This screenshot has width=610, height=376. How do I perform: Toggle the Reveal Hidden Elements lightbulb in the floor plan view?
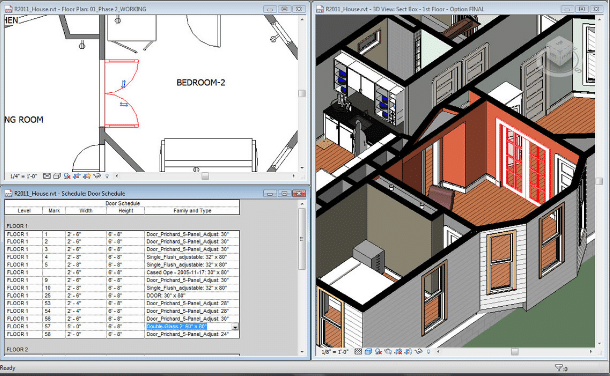click(107, 176)
